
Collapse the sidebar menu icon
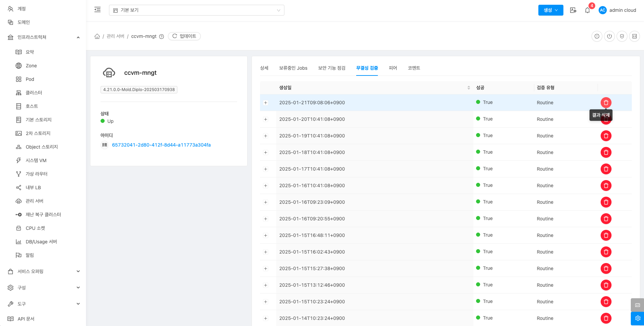coord(98,10)
